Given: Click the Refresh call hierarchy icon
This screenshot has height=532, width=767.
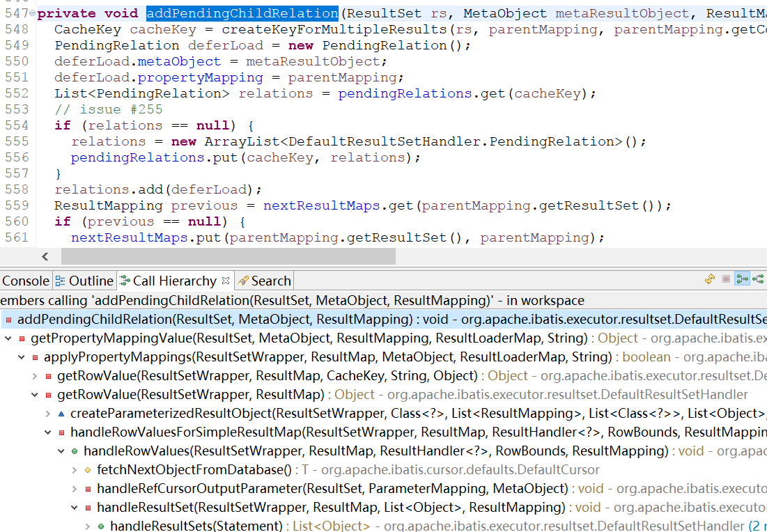Looking at the screenshot, I should coord(710,280).
